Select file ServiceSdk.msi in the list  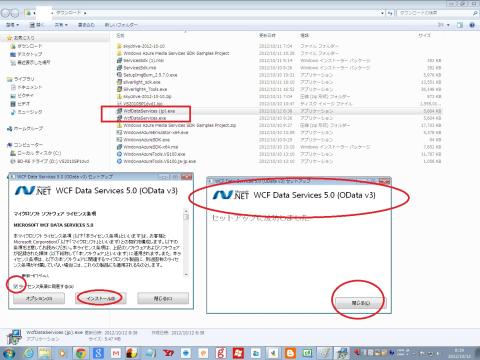[x=140, y=68]
